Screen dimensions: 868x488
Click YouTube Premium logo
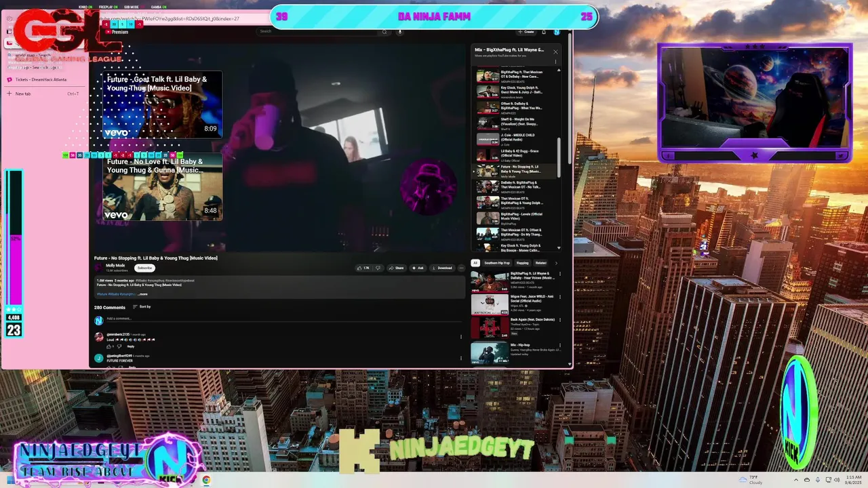point(116,32)
